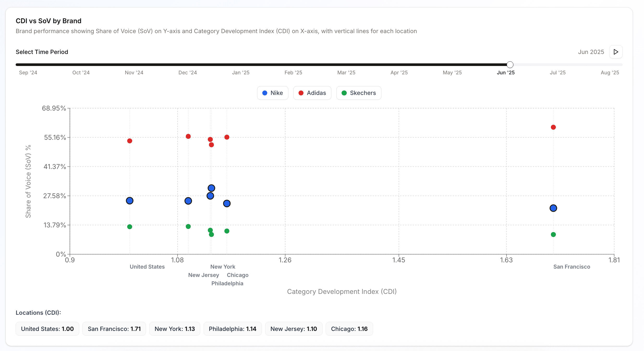Click the Chicago: 1.16 chip
Viewport: 644px width, 351px height.
coord(349,329)
